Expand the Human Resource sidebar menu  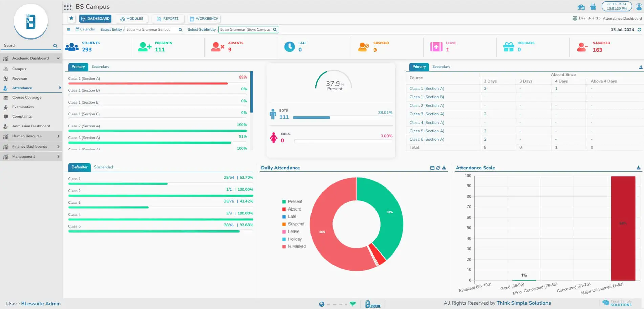click(x=31, y=136)
